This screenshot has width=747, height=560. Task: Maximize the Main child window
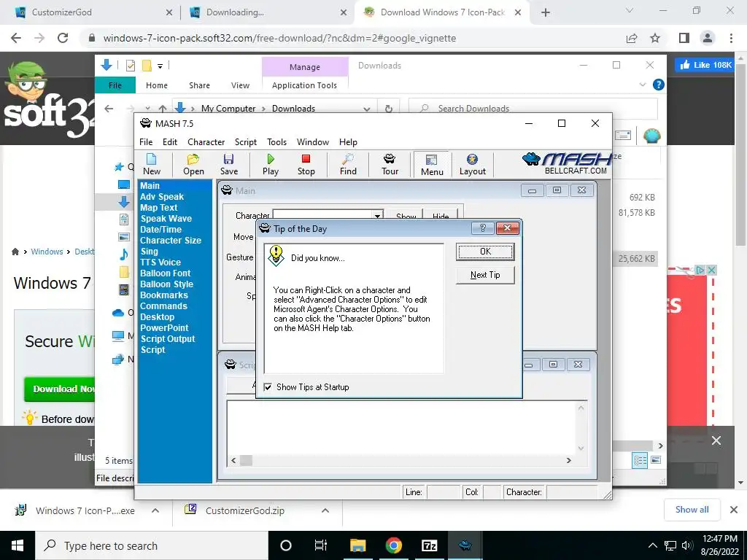tap(557, 190)
